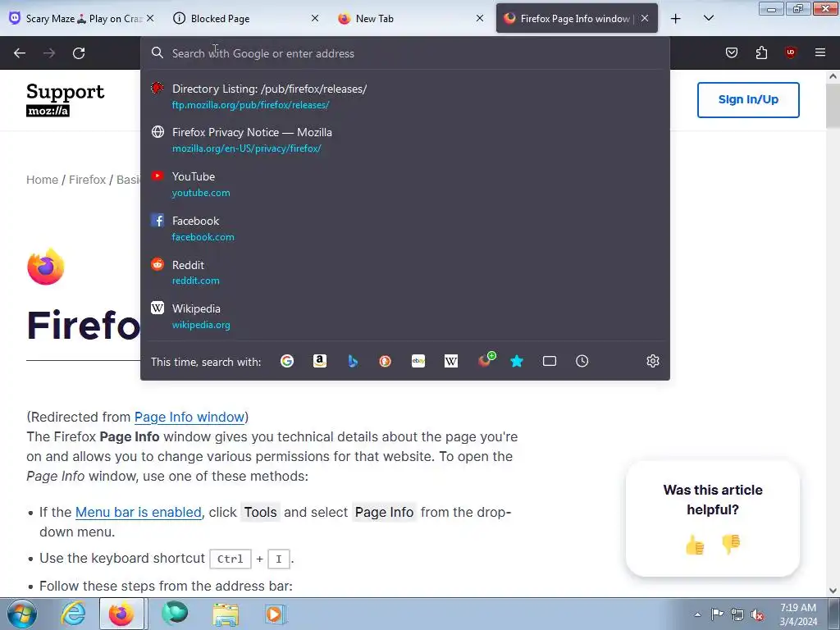The height and width of the screenshot is (630, 840).
Task: Search open tabs using the tab icon
Action: pyautogui.click(x=549, y=362)
